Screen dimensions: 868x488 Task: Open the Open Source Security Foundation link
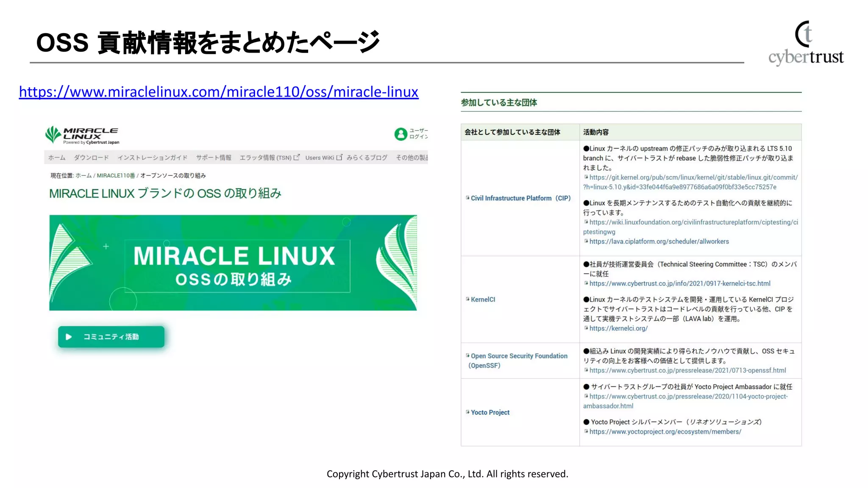tap(518, 360)
